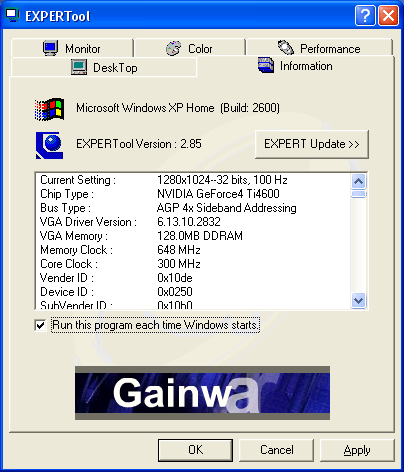Close the EXPERTool window
The height and width of the screenshot is (472, 404).
click(388, 15)
